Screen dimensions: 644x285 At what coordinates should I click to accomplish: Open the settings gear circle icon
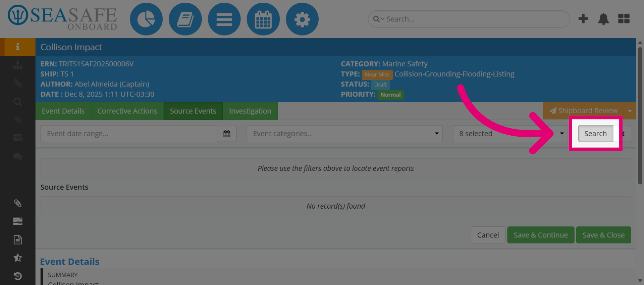(302, 19)
